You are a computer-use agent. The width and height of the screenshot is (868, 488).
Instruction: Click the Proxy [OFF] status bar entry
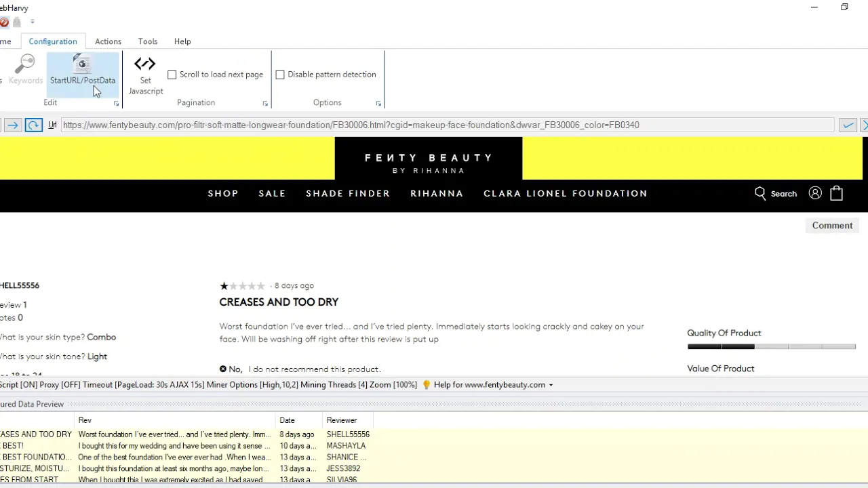click(60, 385)
